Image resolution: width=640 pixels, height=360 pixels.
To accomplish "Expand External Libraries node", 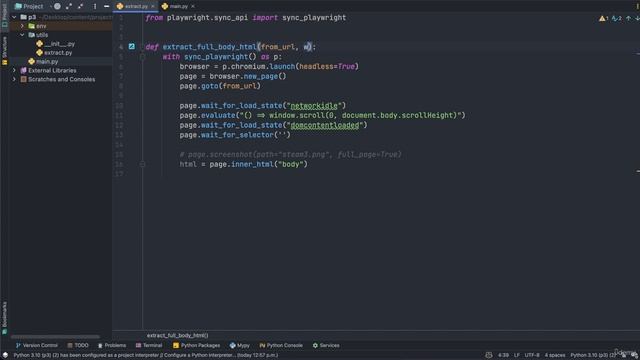I will pyautogui.click(x=14, y=70).
